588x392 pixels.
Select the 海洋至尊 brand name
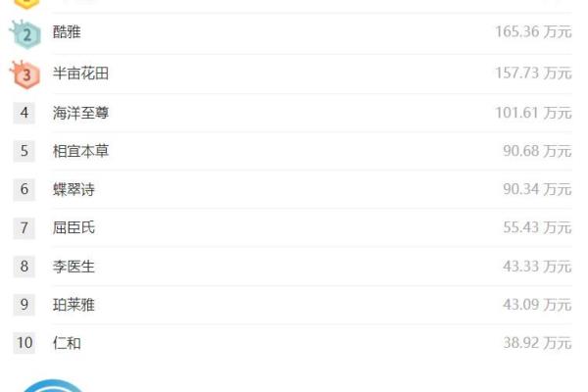point(80,113)
